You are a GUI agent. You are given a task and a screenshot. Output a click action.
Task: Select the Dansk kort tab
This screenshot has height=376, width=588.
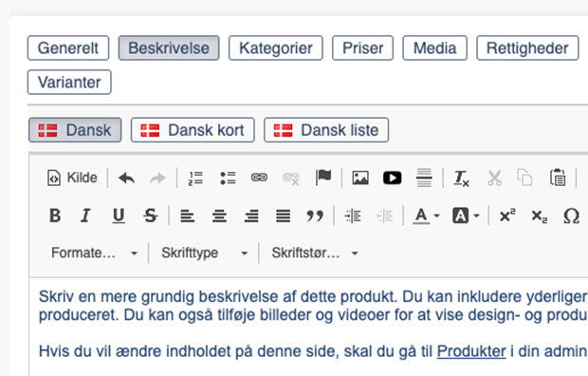point(193,130)
